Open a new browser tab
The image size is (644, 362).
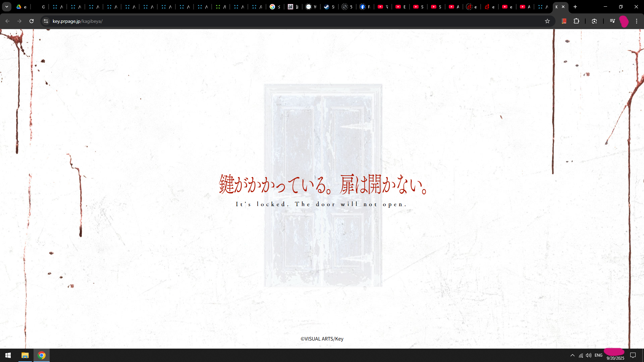575,7
